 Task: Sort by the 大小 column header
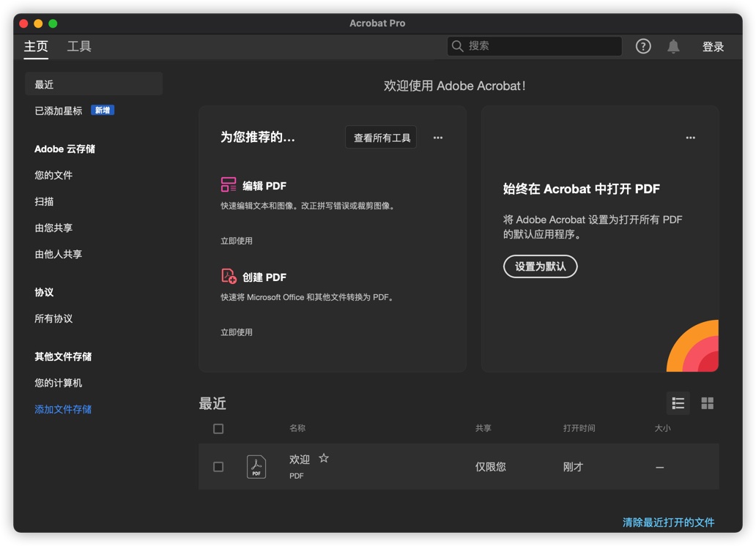pos(662,428)
